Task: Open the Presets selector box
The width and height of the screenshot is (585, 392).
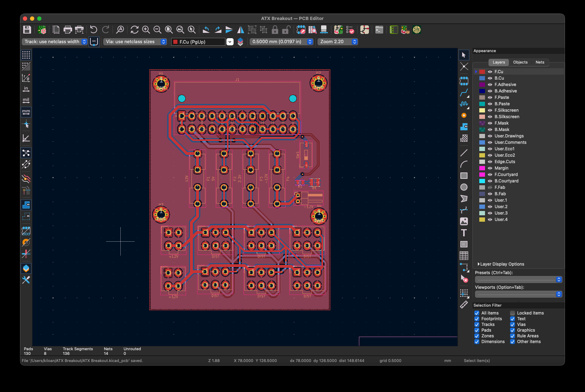Action: click(518, 280)
